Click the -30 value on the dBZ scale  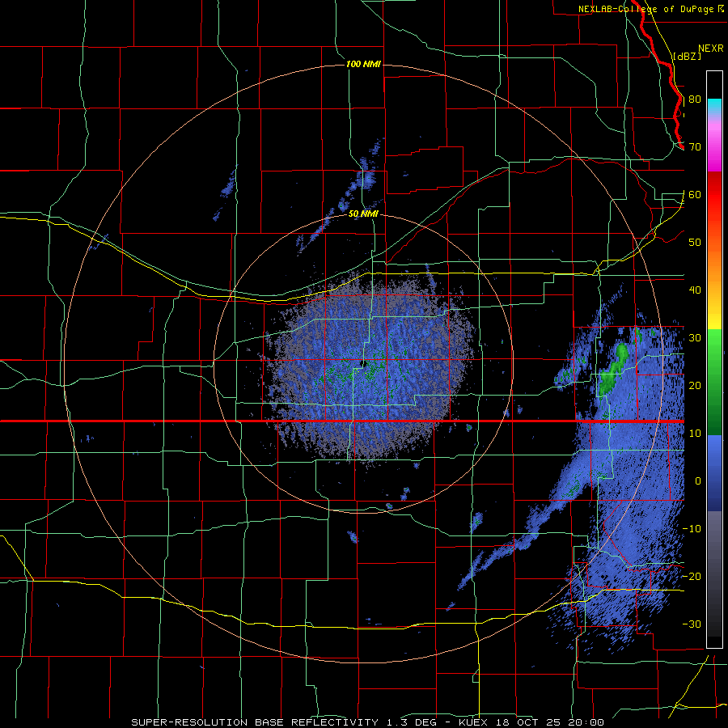click(692, 624)
